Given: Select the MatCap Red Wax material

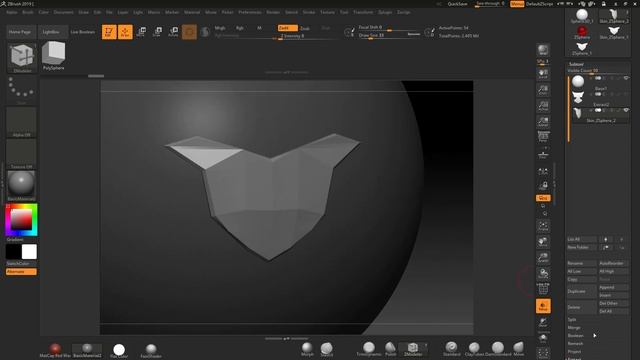Looking at the screenshot, I should 55,350.
